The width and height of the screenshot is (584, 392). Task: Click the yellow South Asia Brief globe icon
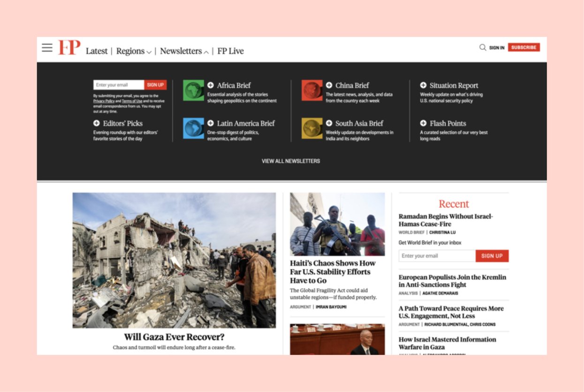click(312, 128)
